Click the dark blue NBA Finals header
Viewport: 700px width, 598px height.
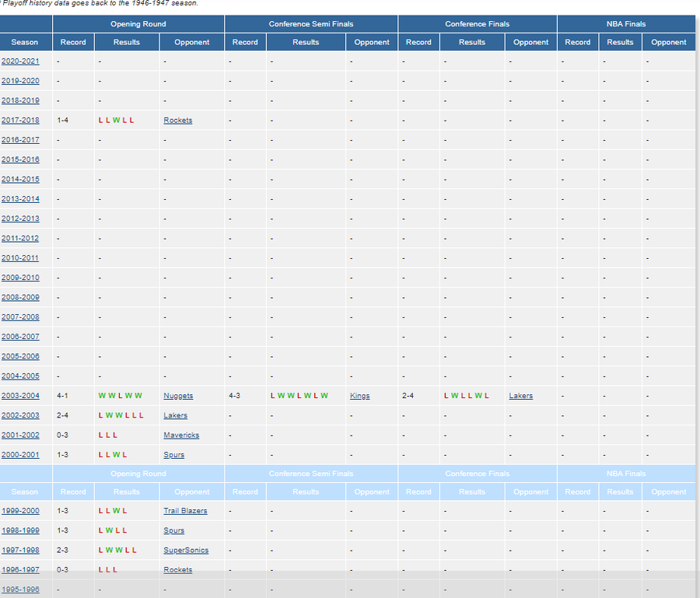pyautogui.click(x=626, y=24)
